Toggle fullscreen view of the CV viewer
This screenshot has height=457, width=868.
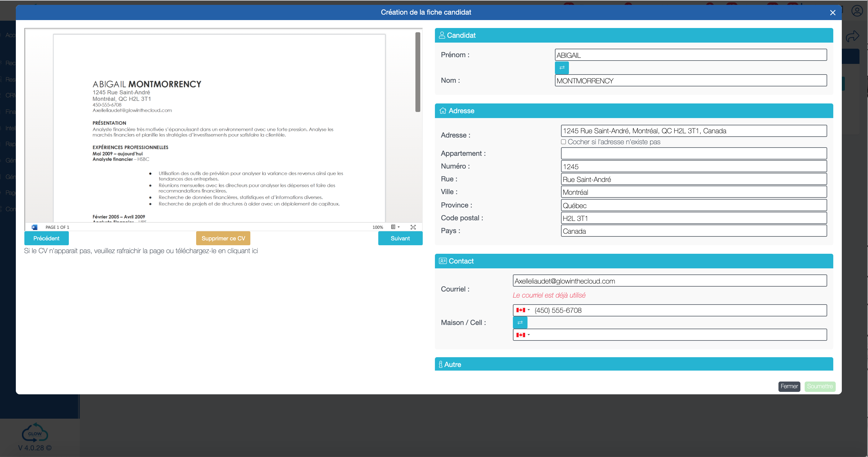pos(413,227)
